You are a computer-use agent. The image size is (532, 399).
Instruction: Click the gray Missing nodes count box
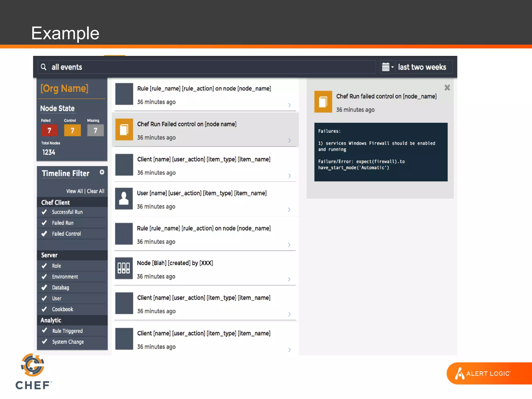[x=95, y=130]
